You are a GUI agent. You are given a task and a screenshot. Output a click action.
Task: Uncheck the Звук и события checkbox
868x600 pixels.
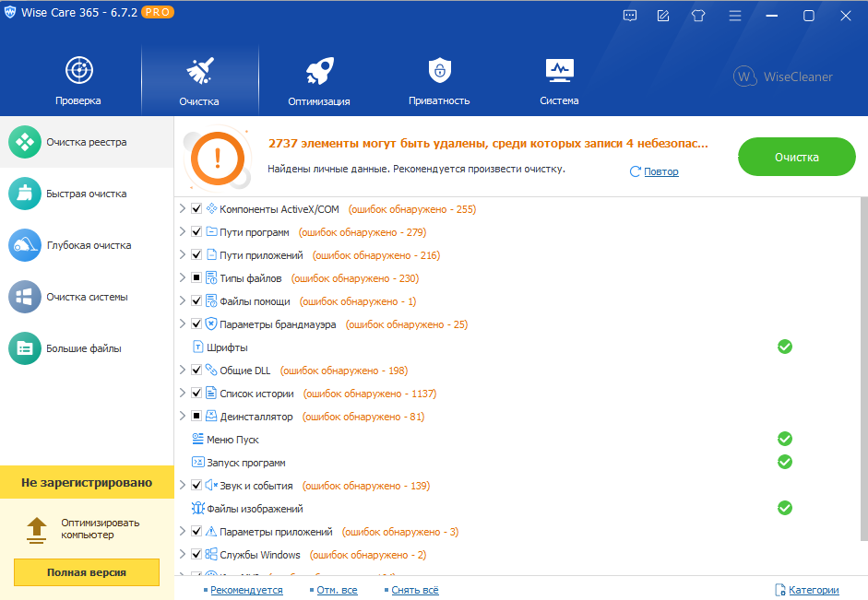[x=196, y=485]
